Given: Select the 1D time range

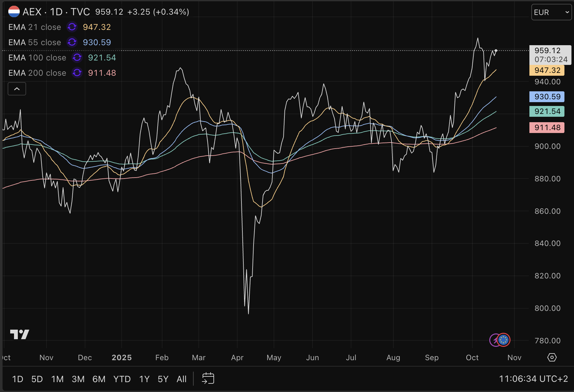Looking at the screenshot, I should tap(18, 379).
